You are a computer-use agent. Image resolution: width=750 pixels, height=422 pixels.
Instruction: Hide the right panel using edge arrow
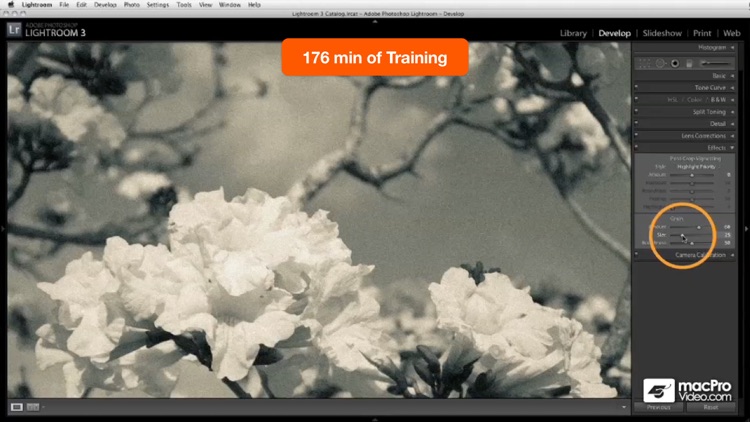pos(746,229)
